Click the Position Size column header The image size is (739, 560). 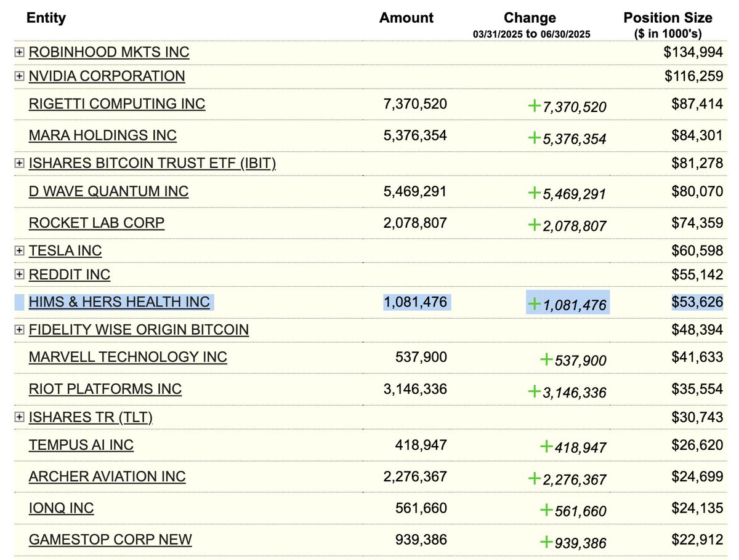click(x=668, y=18)
